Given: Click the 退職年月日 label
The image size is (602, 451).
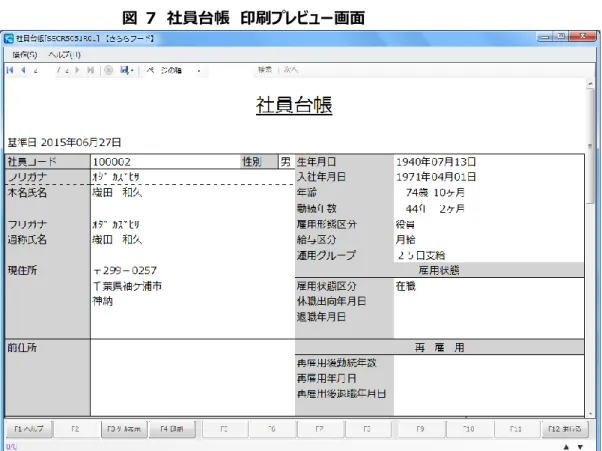Looking at the screenshot, I should click(x=321, y=317).
